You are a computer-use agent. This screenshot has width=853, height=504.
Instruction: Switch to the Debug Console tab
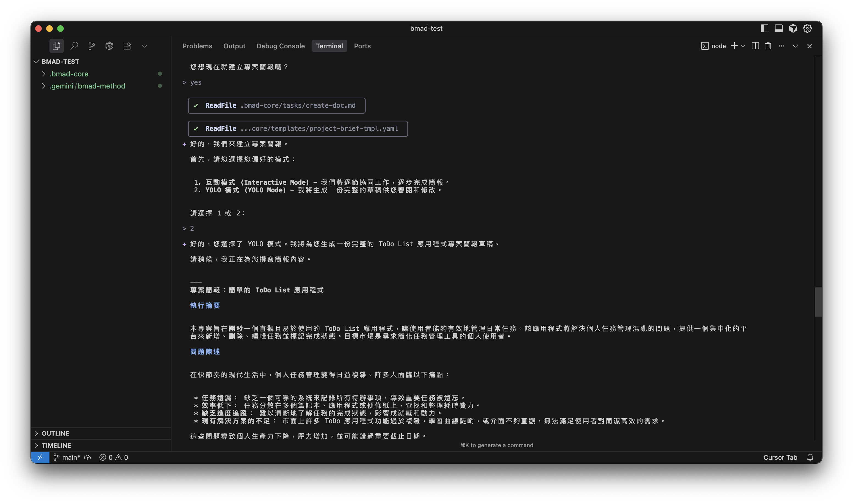click(281, 46)
